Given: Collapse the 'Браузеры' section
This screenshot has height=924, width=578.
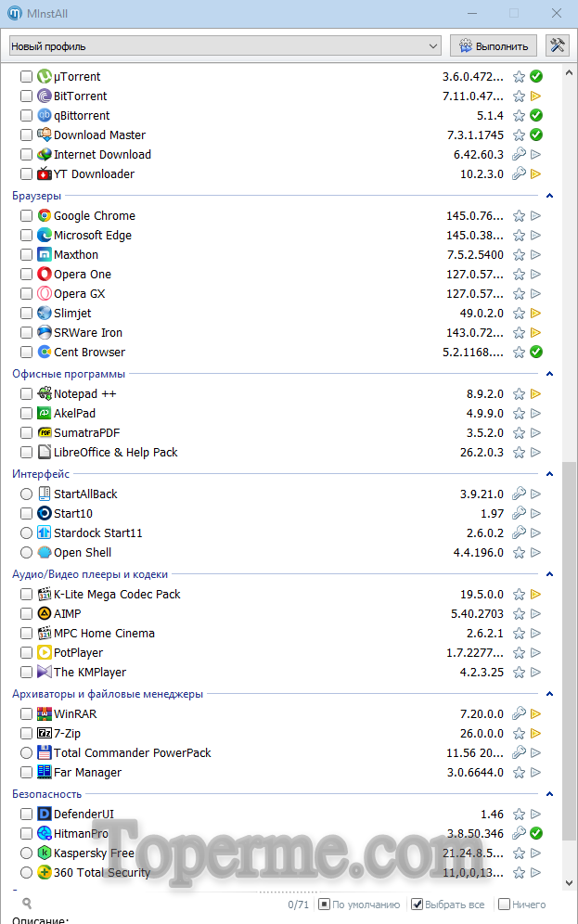Looking at the screenshot, I should (x=550, y=197).
